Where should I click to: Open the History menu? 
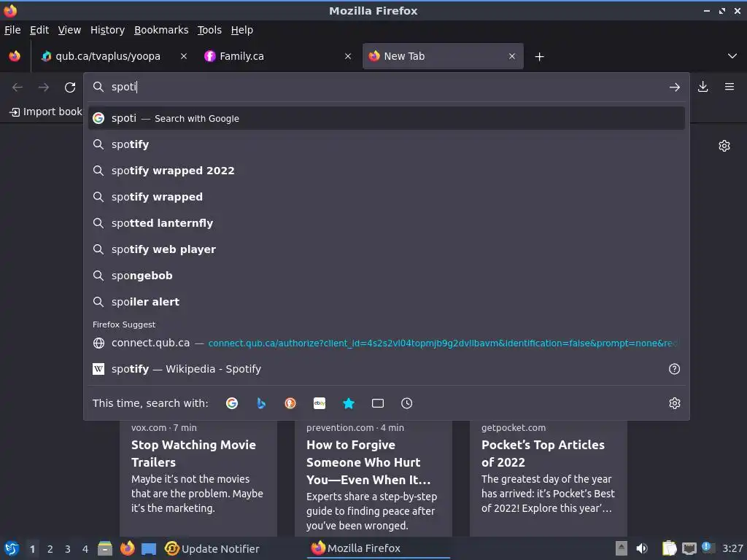point(108,30)
